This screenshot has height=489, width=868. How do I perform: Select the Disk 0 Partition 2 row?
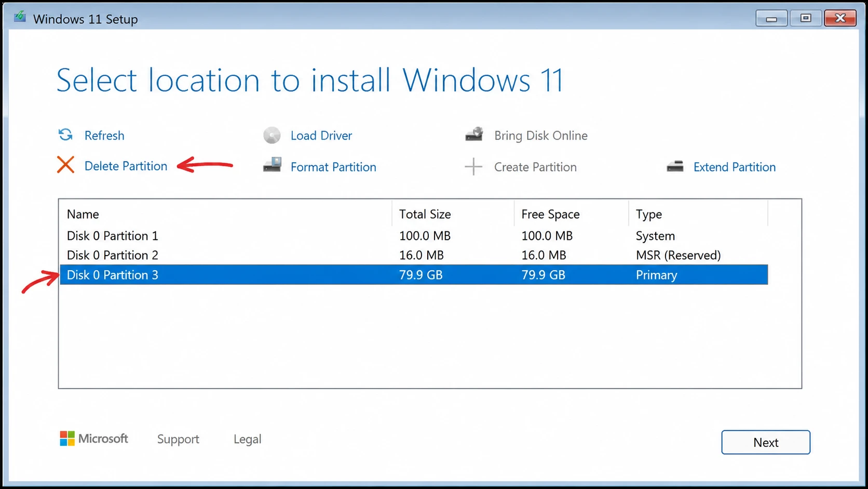coord(414,255)
